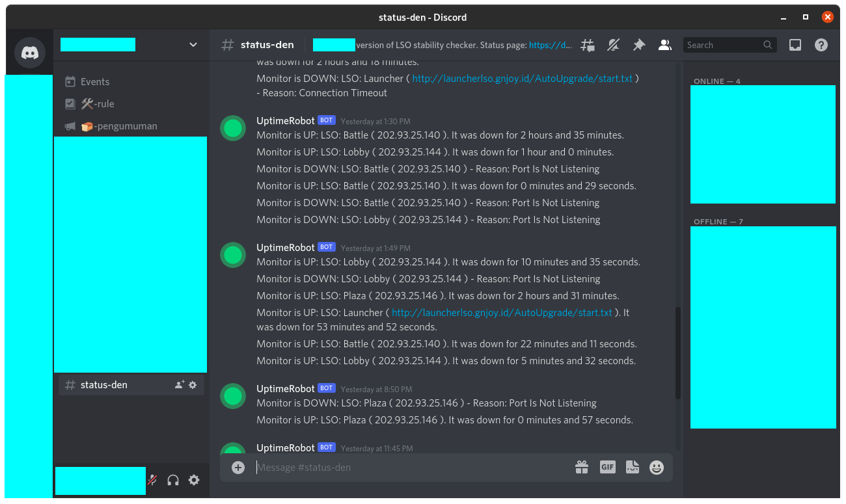
Task: Maximize the Discord window
Action: coord(806,17)
